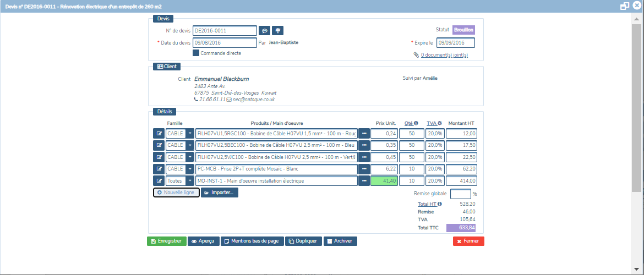
Task: Click the ellipsis button on FILH07VU2,5BEC100 line
Action: (364, 145)
